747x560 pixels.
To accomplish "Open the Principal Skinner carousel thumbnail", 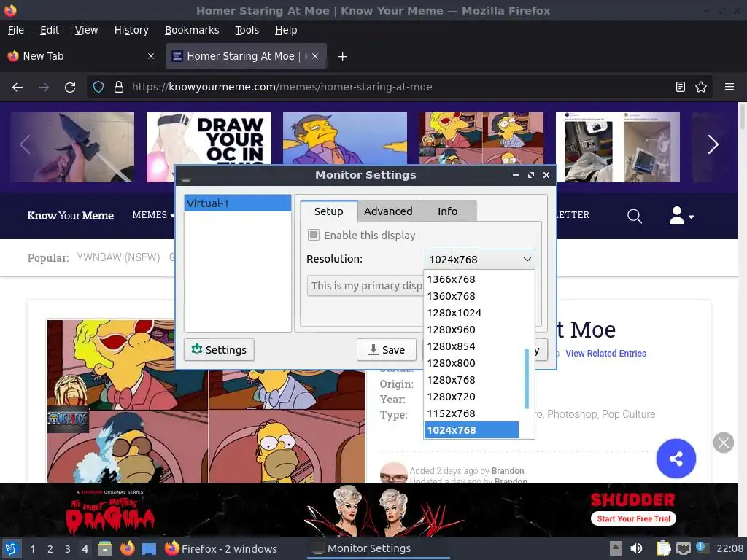I will pyautogui.click(x=345, y=138).
